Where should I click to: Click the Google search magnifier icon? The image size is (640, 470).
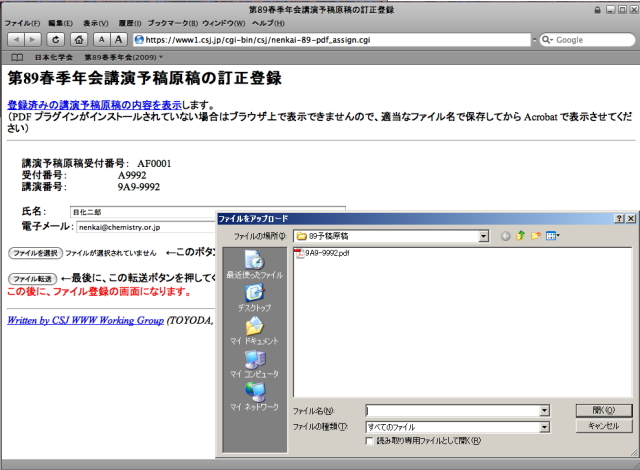(547, 40)
